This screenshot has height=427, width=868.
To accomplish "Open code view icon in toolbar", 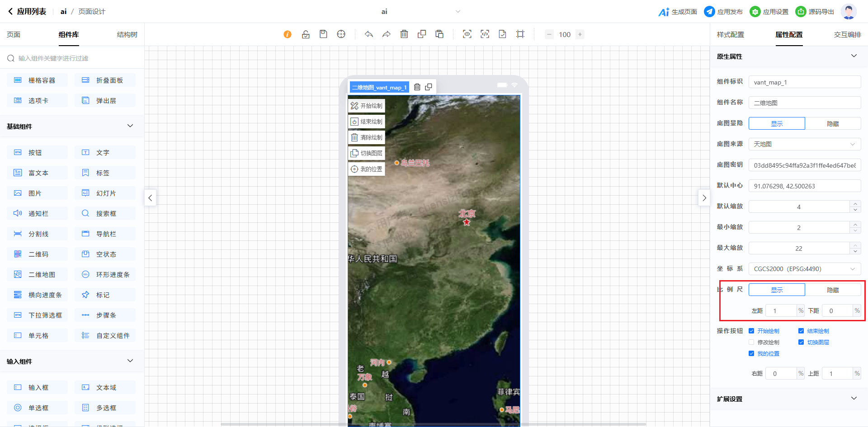I will pos(485,34).
